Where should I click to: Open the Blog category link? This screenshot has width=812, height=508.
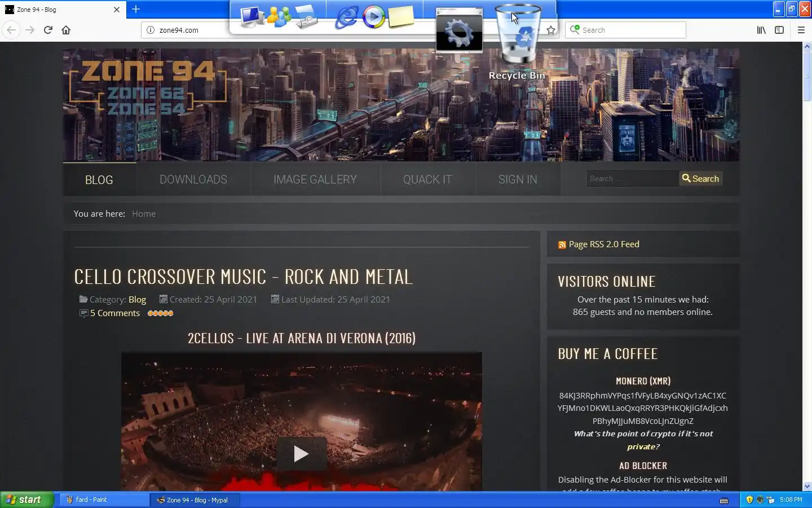(137, 299)
